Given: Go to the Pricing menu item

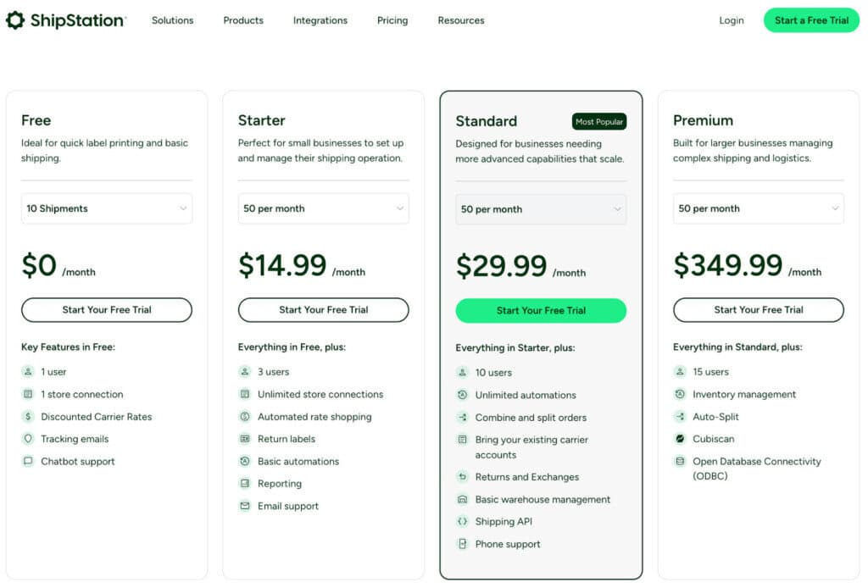Looking at the screenshot, I should [392, 20].
